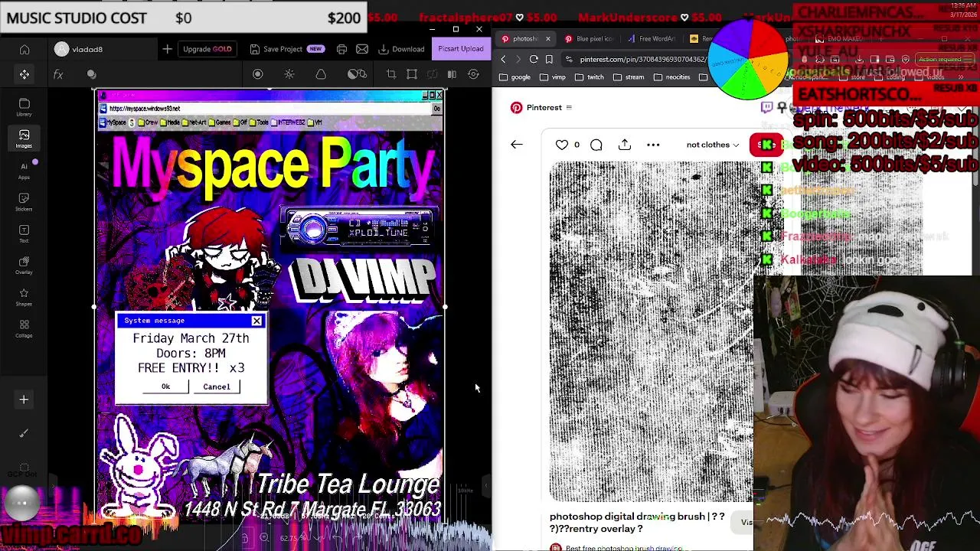The image size is (980, 551).
Task: Open the google bookmarks folder
Action: click(x=514, y=77)
